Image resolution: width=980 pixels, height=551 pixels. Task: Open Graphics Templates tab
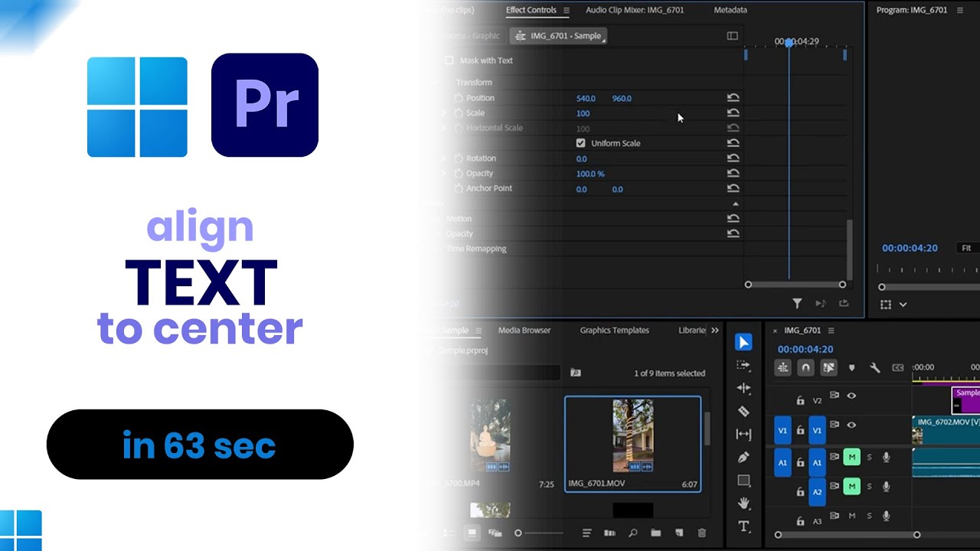coord(614,331)
